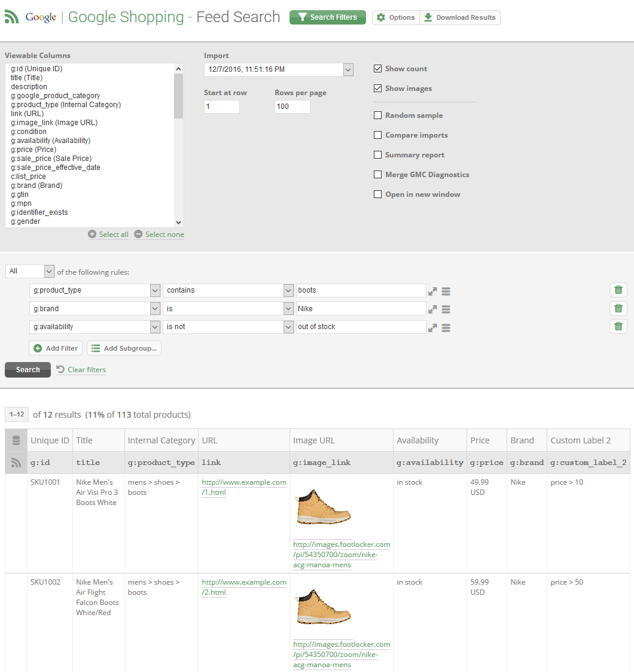Enable Open in new window
This screenshot has width=634, height=672.
pyautogui.click(x=377, y=194)
